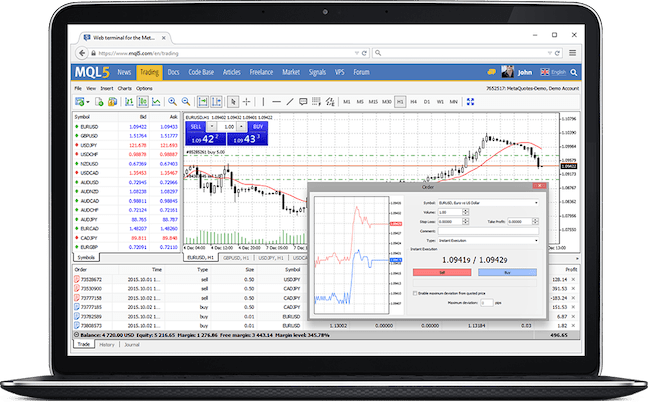This screenshot has height=402, width=648.
Task: Select the cursor arrow tool
Action: tap(233, 102)
